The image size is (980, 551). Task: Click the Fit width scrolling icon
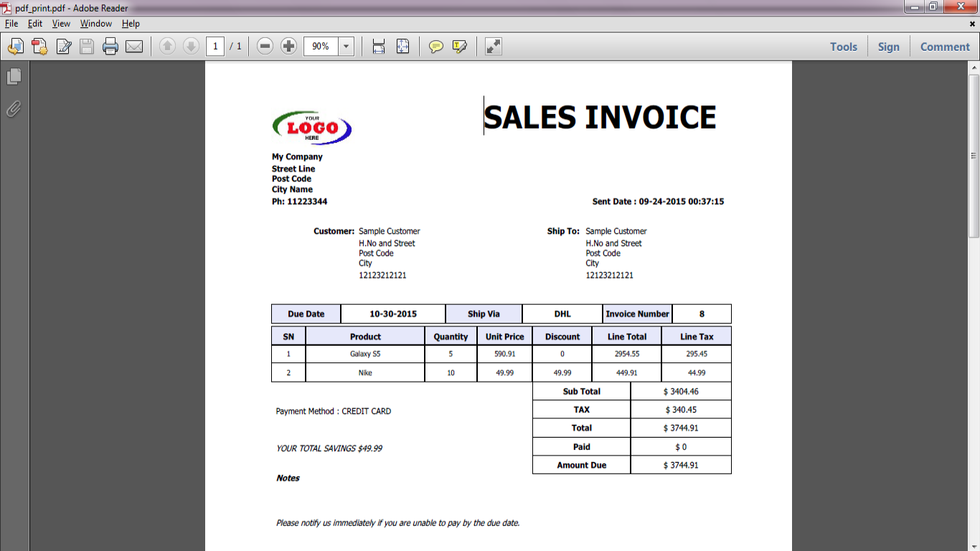click(x=379, y=47)
